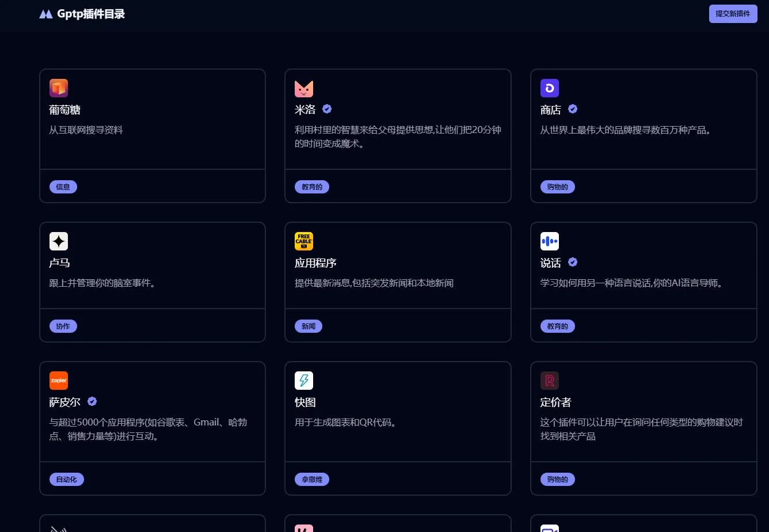The width and height of the screenshot is (769, 532).
Task: Select the 购物的 tag under 定价者
Action: (x=558, y=479)
